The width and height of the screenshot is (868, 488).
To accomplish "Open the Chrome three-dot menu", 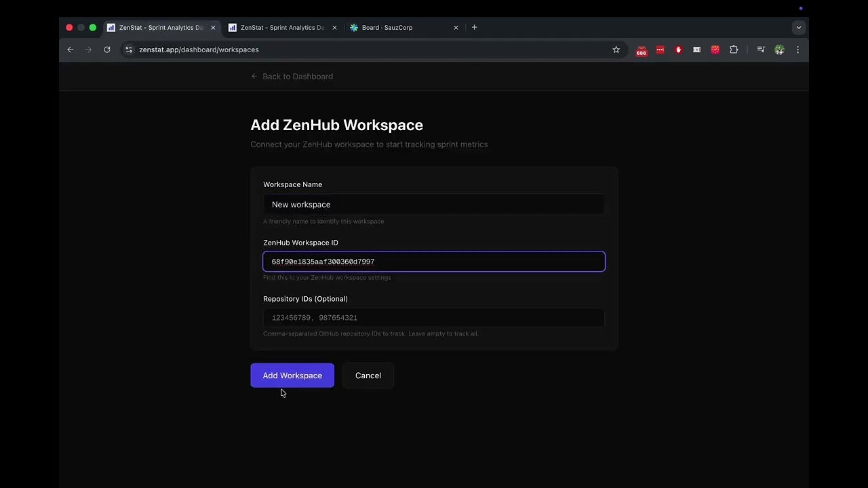I will point(797,49).
